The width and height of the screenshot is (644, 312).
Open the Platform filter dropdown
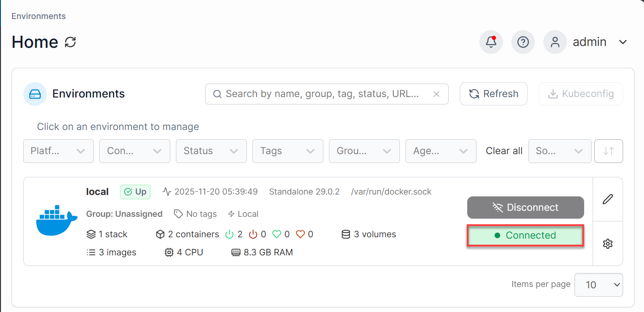click(58, 151)
